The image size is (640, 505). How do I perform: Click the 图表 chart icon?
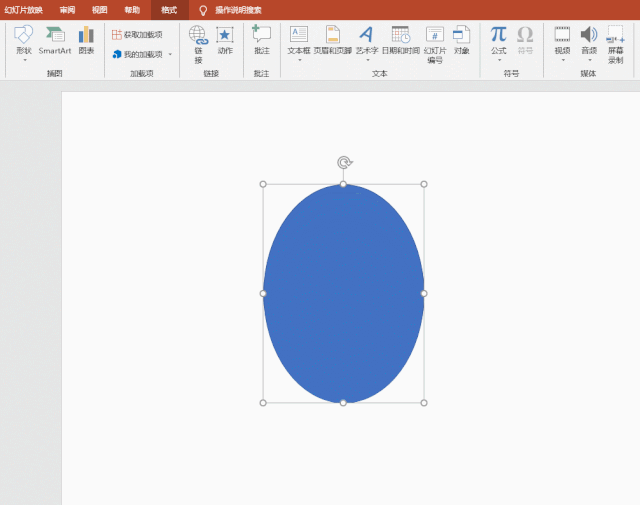click(86, 40)
